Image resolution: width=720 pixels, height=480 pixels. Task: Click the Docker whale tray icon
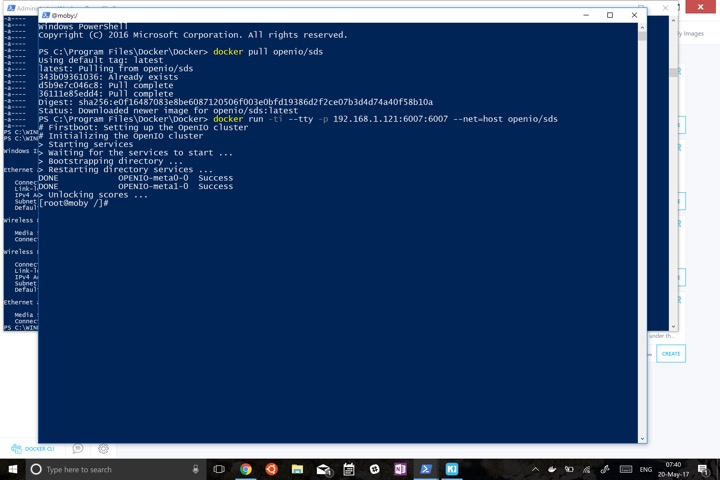[552, 469]
